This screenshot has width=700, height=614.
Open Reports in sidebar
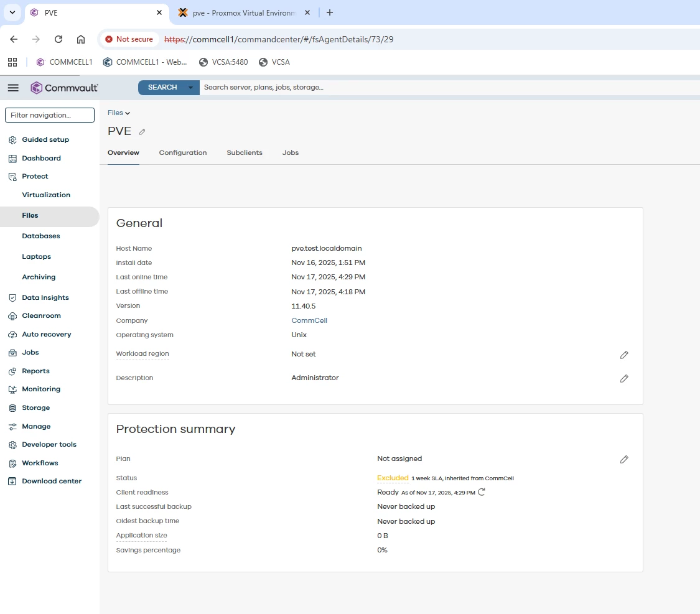click(x=35, y=371)
